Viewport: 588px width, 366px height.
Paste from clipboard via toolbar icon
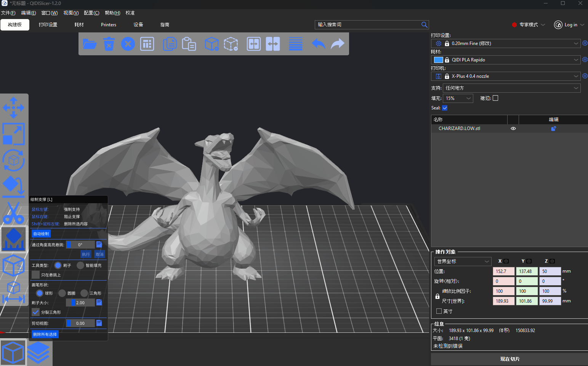(189, 44)
